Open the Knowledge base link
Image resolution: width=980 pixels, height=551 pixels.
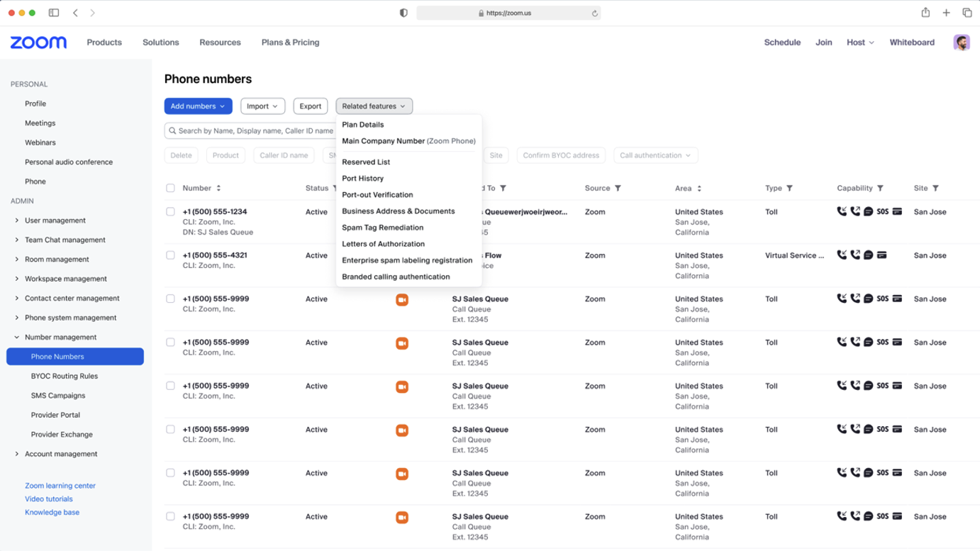coord(52,512)
